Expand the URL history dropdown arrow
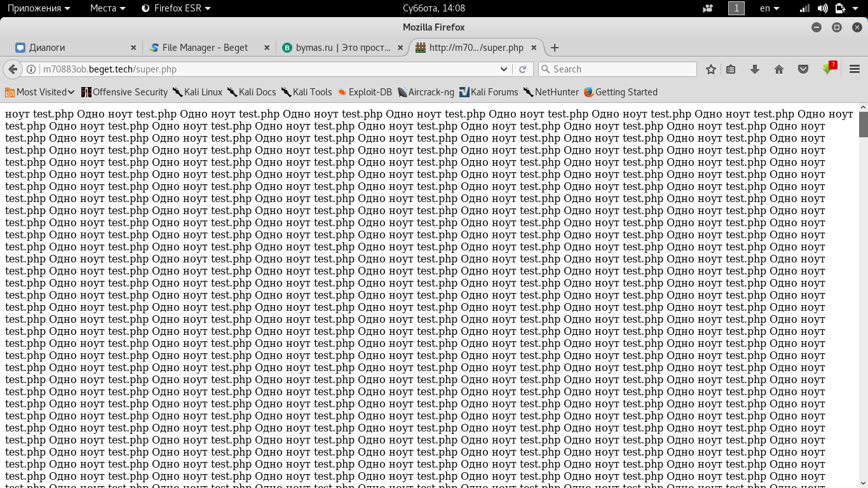 [504, 69]
